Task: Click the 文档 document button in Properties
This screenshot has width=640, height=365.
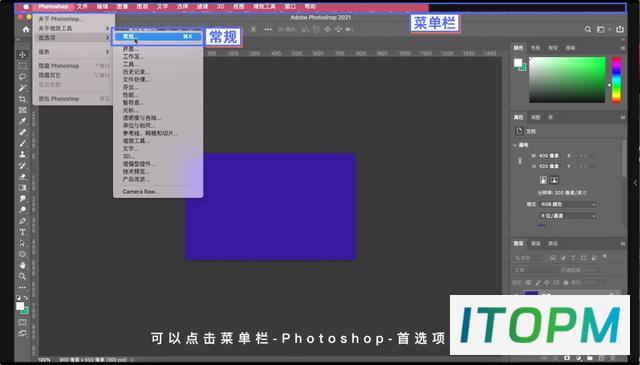Action: pyautogui.click(x=526, y=131)
